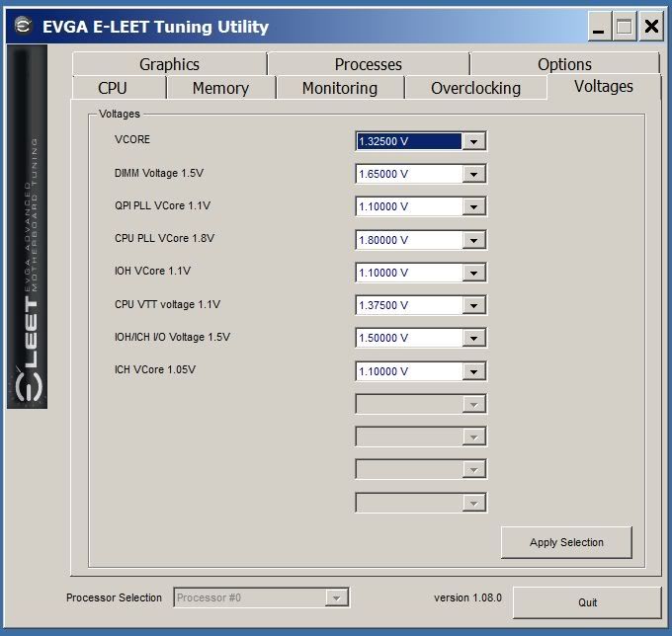Open the IOH/ICH I/O Voltage dropdown arrow
The image size is (672, 636).
point(473,338)
